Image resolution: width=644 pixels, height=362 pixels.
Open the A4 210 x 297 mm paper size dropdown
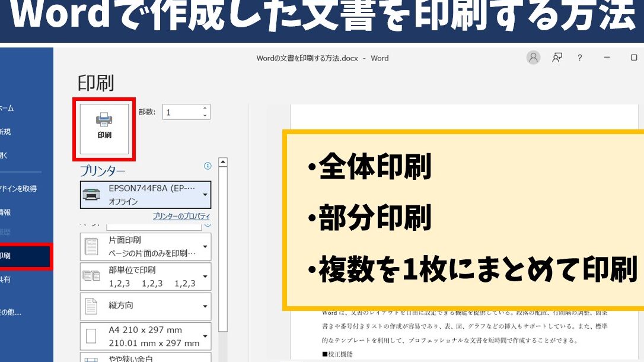pos(146,336)
